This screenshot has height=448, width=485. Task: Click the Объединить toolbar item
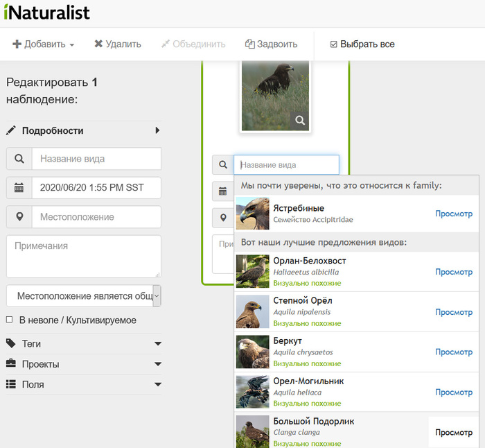tap(193, 44)
